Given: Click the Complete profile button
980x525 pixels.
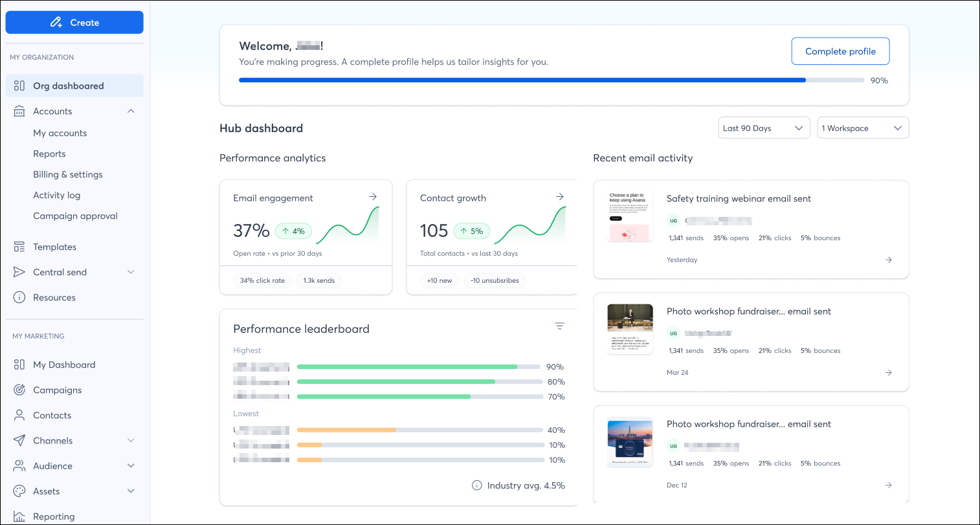Looking at the screenshot, I should click(840, 51).
